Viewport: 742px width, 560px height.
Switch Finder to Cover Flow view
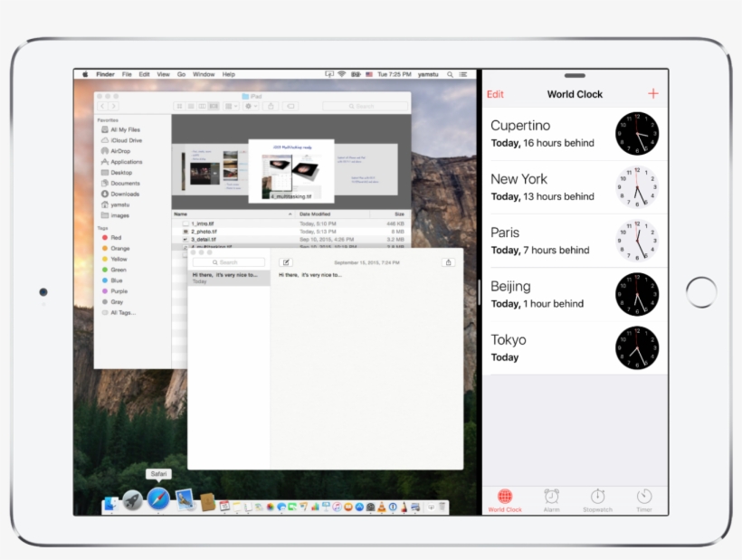pos(214,106)
